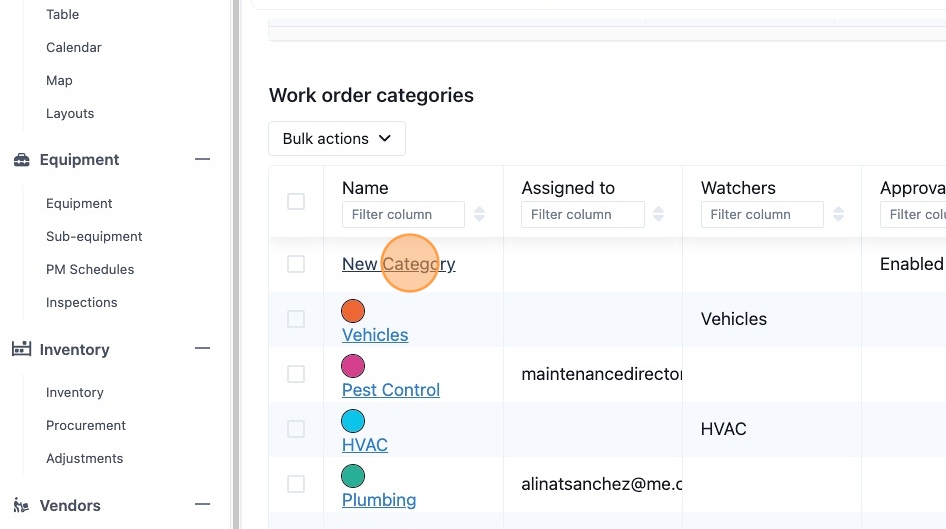The height and width of the screenshot is (529, 946).
Task: Sort the Name column using sort arrows
Action: pos(480,214)
